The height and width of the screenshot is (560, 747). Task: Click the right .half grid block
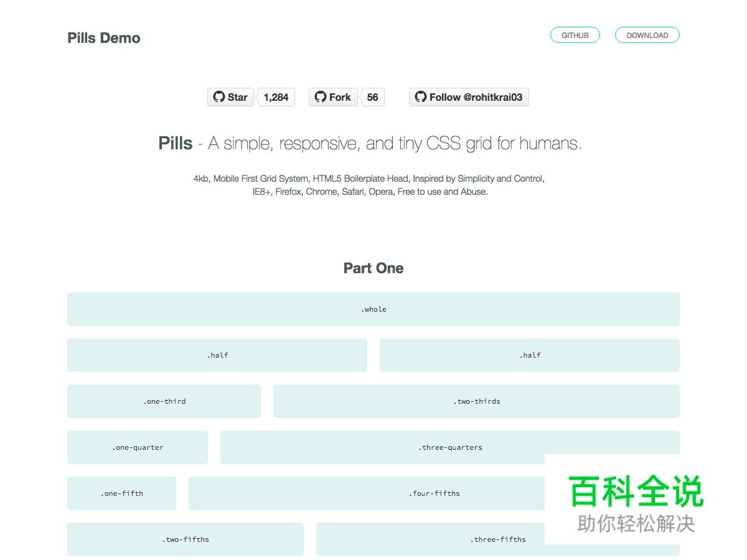point(529,355)
